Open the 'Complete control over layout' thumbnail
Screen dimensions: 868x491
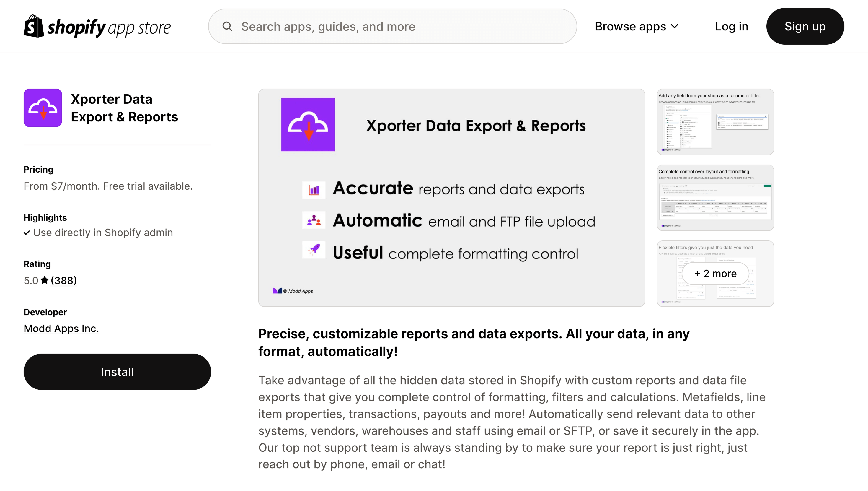(x=715, y=198)
